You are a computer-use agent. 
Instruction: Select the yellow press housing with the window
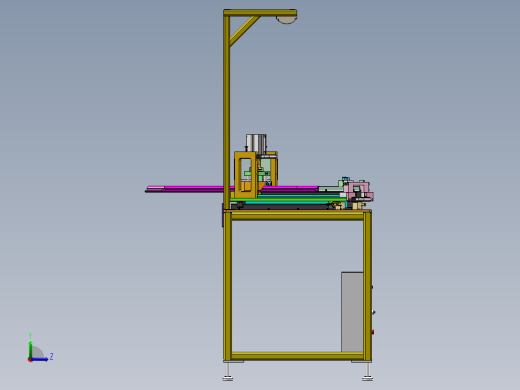[x=246, y=175]
